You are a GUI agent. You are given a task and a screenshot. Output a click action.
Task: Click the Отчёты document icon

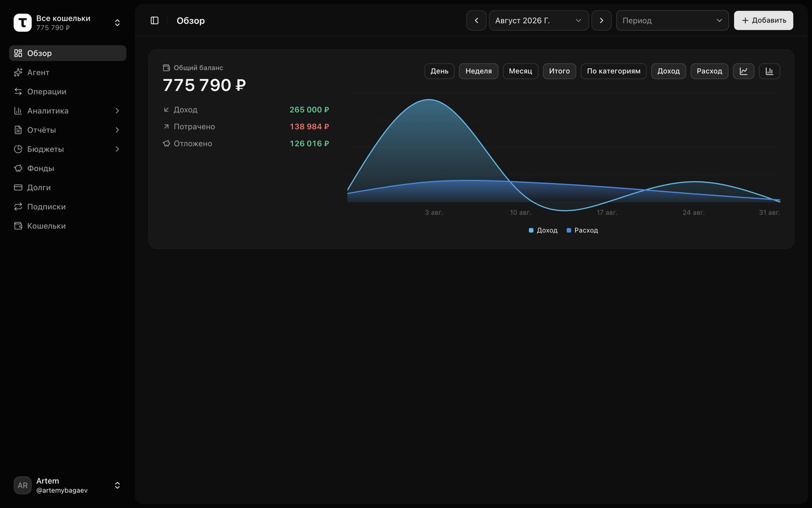coord(18,130)
